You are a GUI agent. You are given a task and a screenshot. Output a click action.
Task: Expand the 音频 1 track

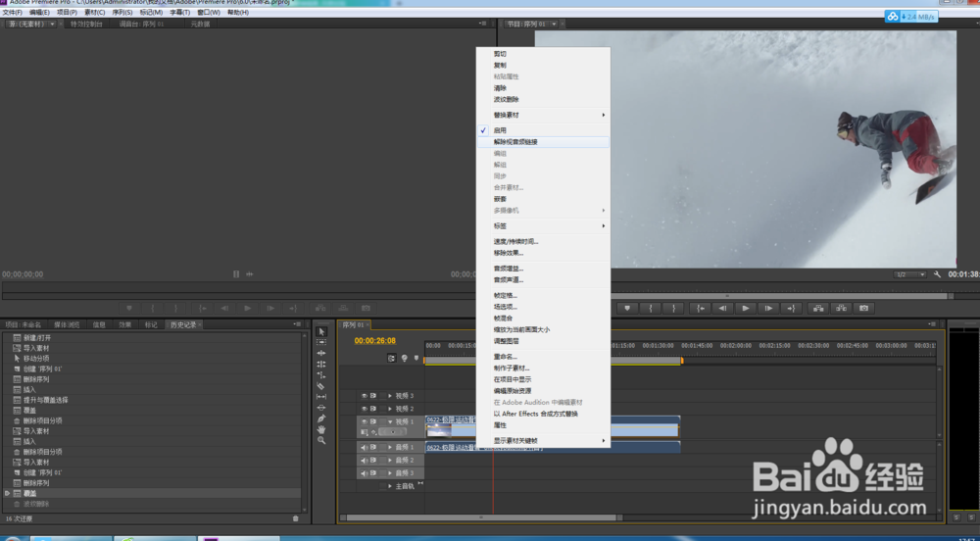(391, 447)
